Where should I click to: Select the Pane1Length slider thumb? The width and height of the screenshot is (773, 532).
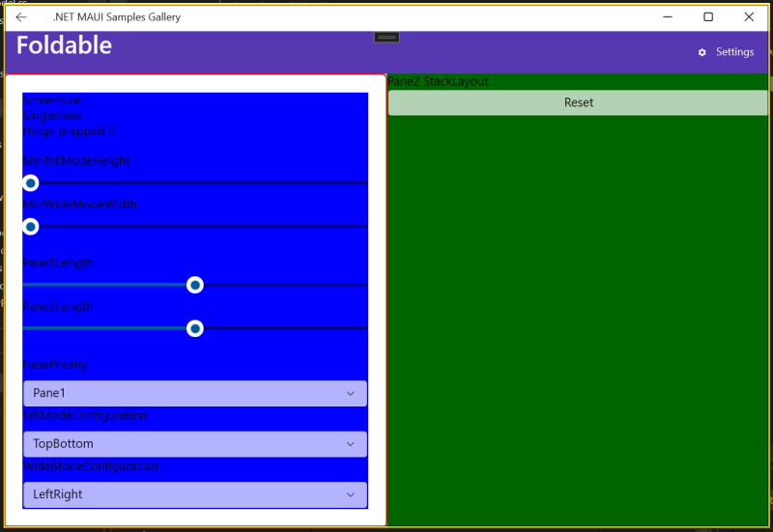(x=195, y=285)
